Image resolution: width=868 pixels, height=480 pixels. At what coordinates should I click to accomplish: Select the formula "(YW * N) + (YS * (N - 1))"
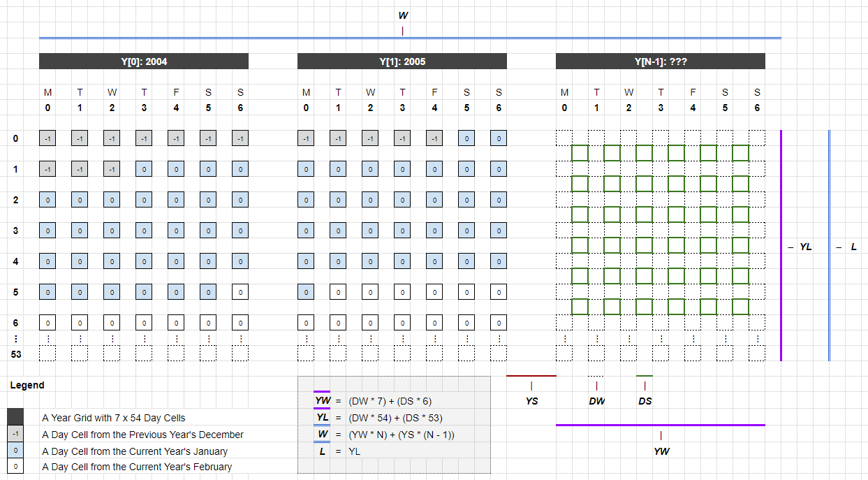pyautogui.click(x=400, y=435)
